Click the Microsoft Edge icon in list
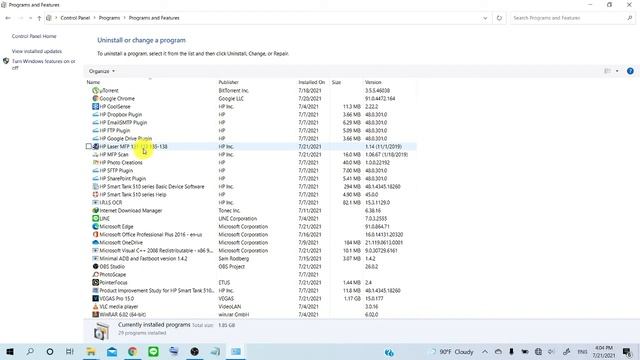Image resolution: width=640 pixels, height=360 pixels. point(96,227)
